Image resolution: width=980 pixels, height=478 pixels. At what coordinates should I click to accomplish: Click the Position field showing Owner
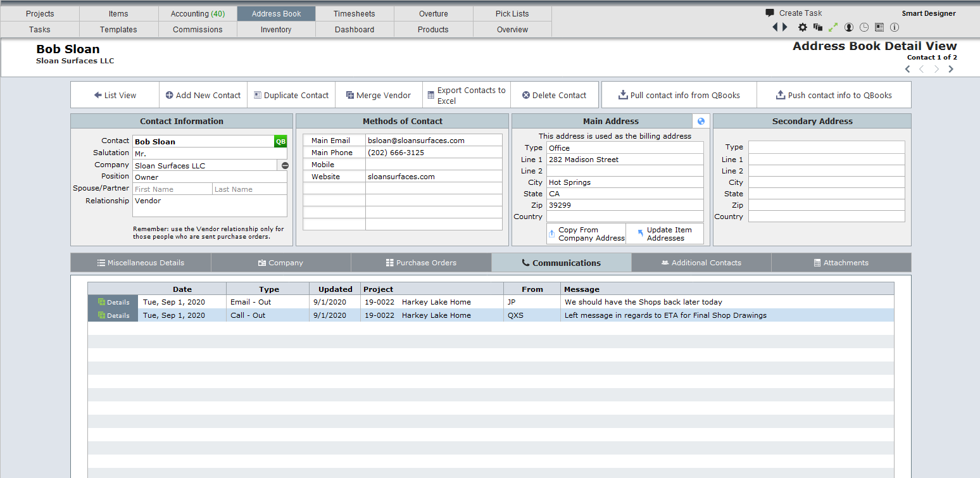click(210, 177)
